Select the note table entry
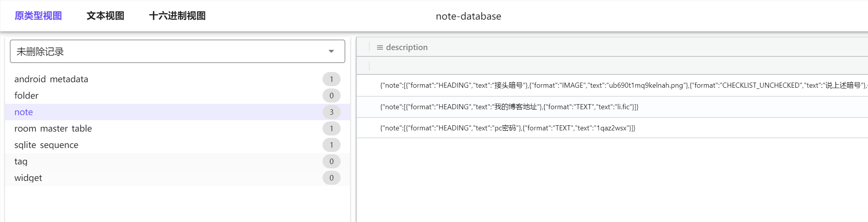This screenshot has width=868, height=222. click(24, 112)
